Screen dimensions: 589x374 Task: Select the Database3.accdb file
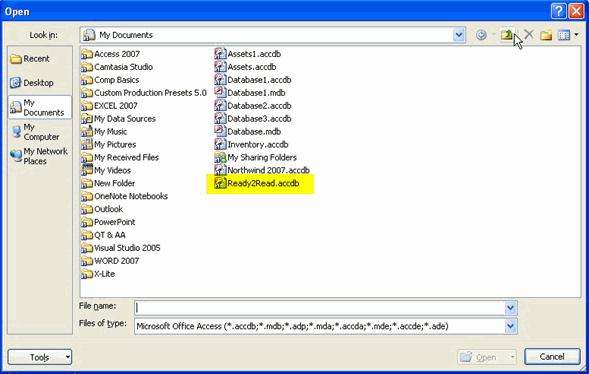tap(253, 119)
